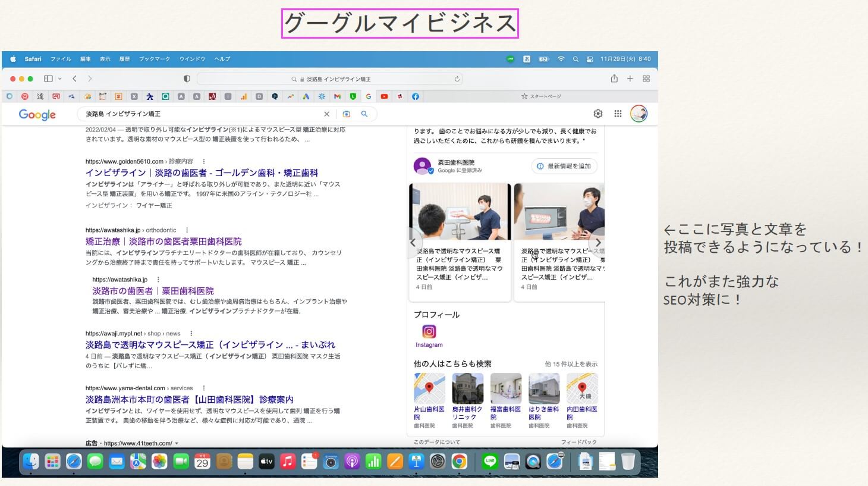Open the 履歴 menu
868x486 pixels.
tap(124, 59)
